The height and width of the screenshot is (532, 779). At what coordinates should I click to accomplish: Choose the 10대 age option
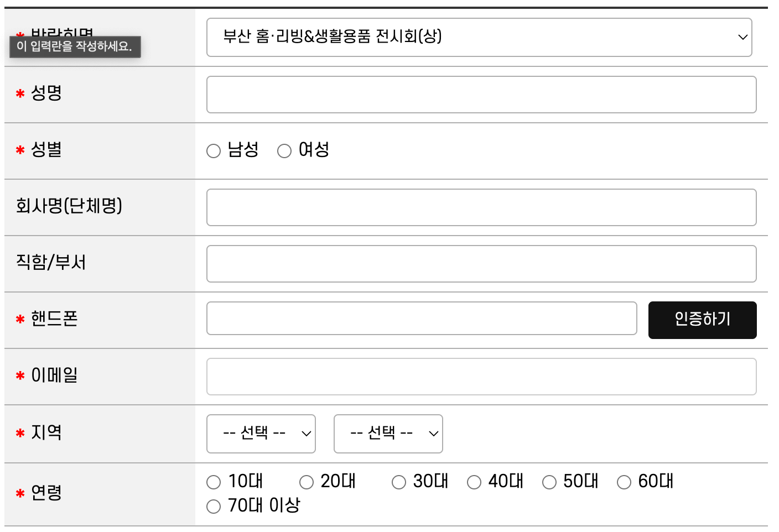tap(214, 482)
